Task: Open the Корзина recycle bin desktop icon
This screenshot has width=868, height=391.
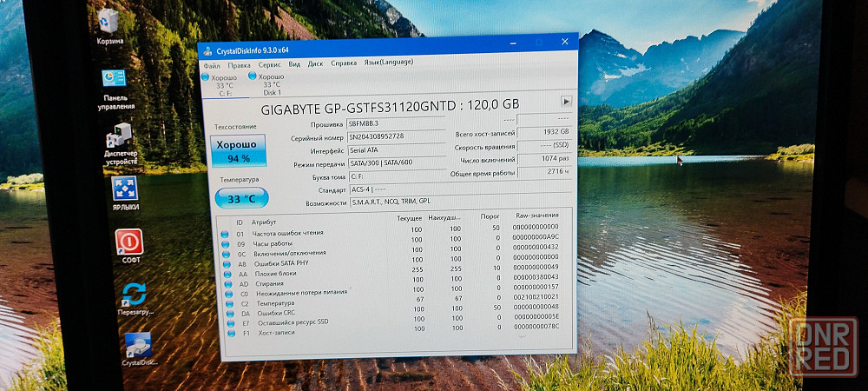Action: tap(109, 22)
